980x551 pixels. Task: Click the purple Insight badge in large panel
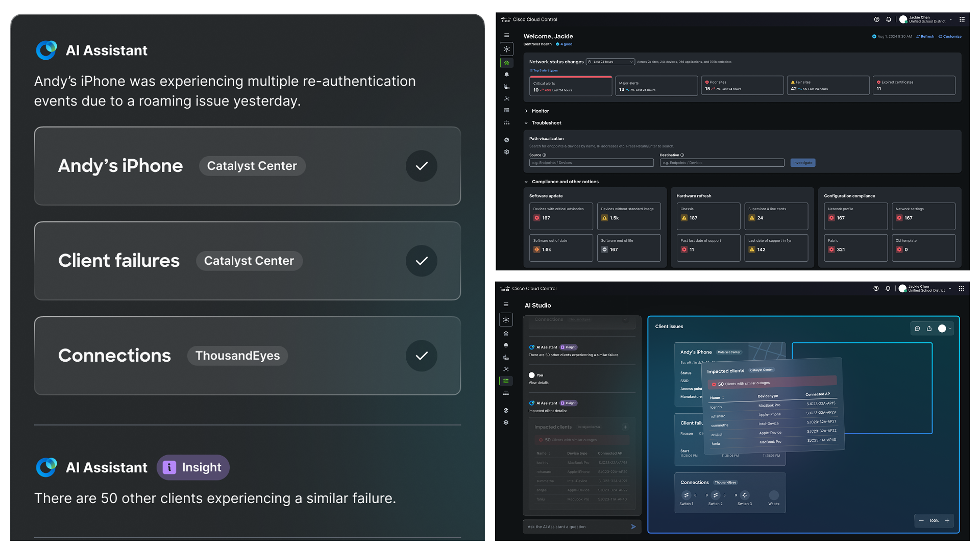point(193,467)
